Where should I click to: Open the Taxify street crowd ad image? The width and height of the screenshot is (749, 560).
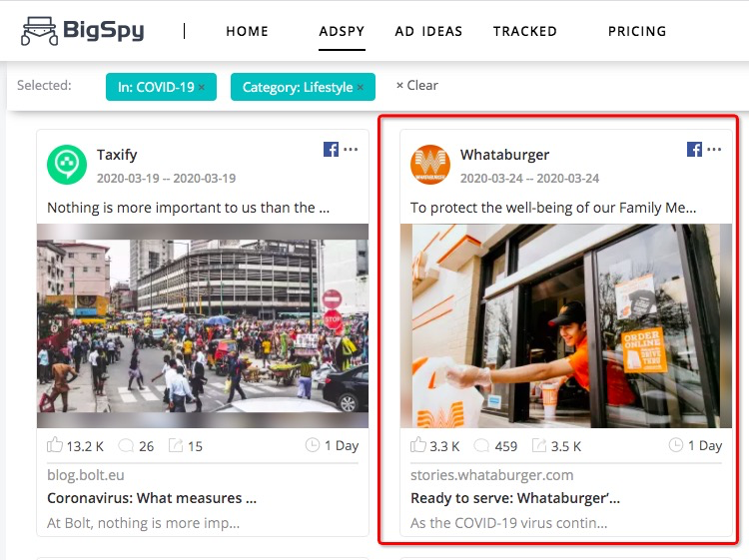coord(203,325)
